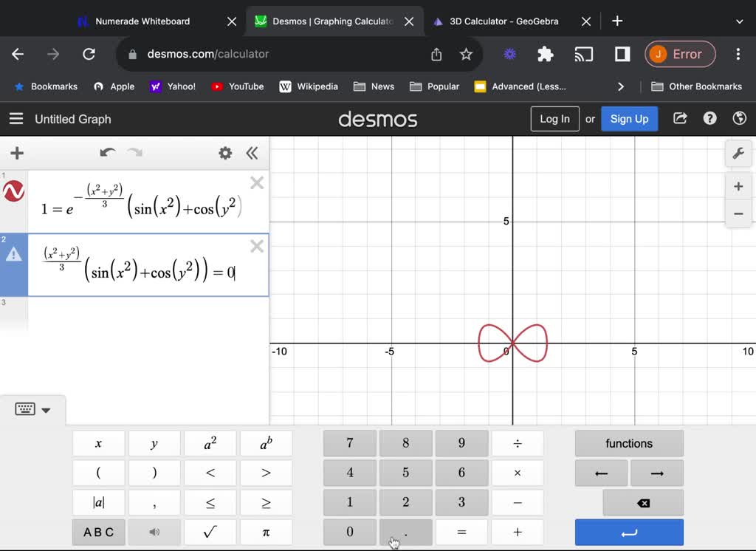Viewport: 756px width, 551px height.
Task: Open the language globe icon
Action: [739, 118]
